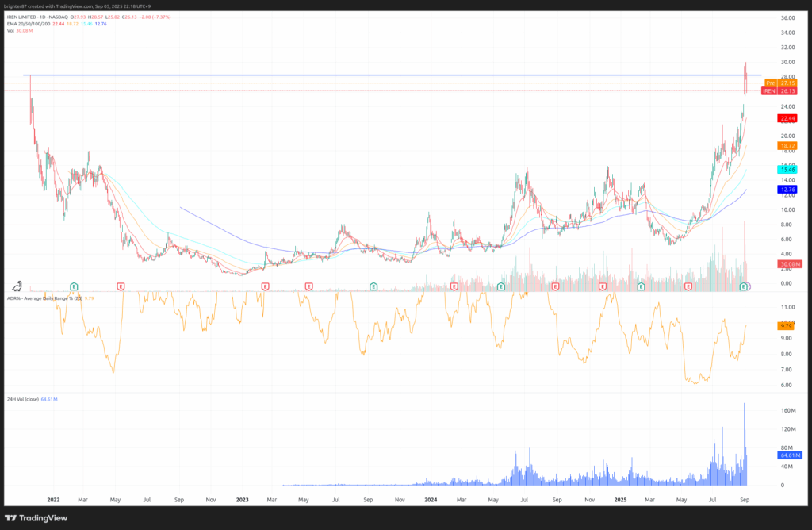Select the cyan 15.46 EMA axis tag

coord(787,170)
